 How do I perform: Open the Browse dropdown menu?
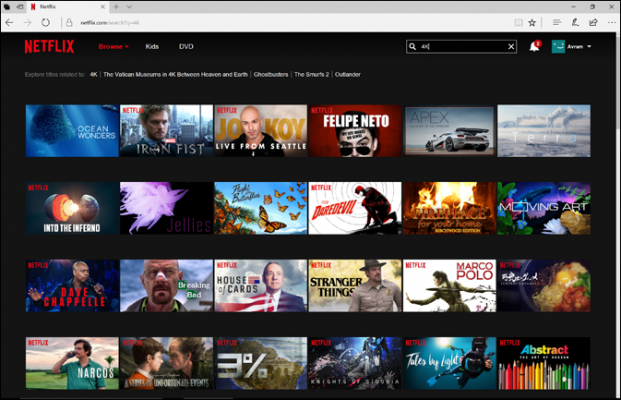click(x=113, y=46)
